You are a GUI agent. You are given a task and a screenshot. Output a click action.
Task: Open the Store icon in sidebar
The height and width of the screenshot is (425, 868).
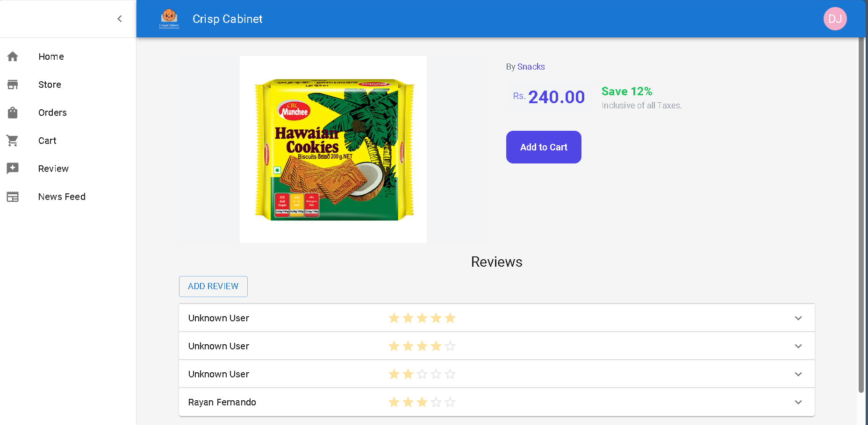[x=13, y=85]
